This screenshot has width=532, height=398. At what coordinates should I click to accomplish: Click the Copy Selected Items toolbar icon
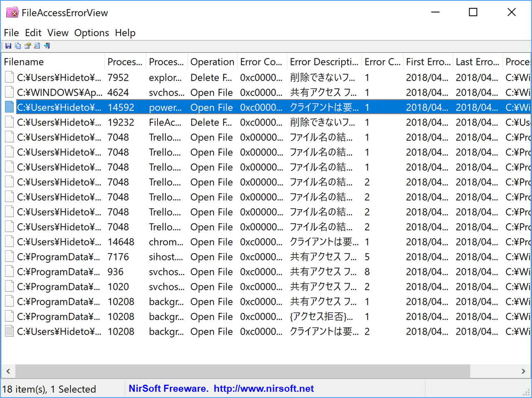click(x=18, y=45)
